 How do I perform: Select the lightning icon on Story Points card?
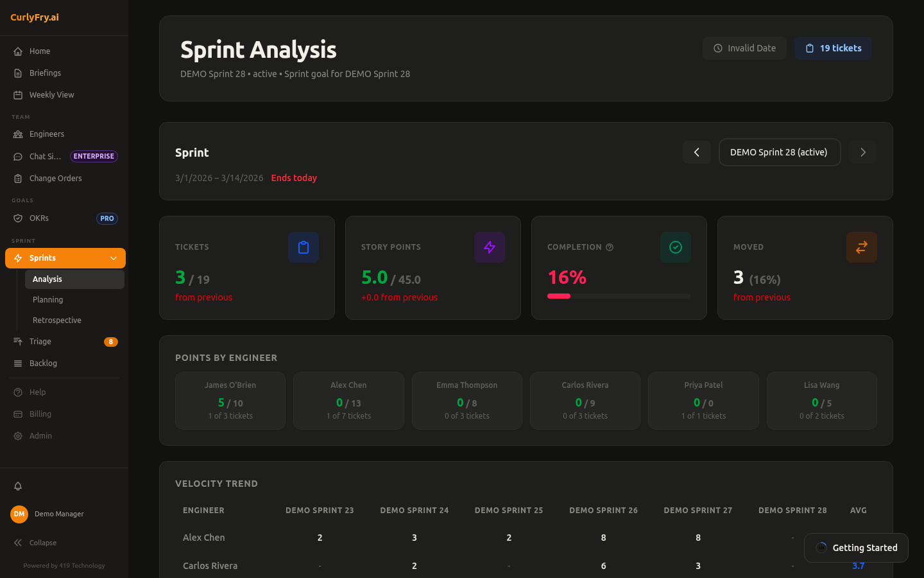point(490,247)
